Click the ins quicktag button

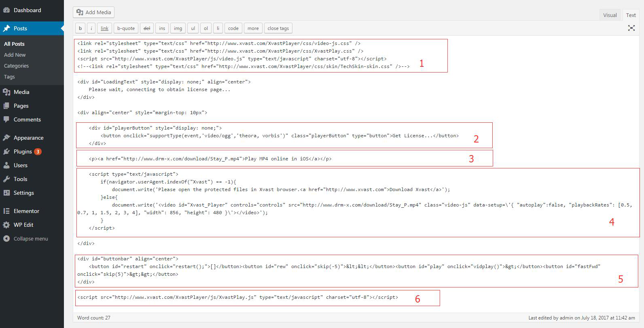click(x=162, y=28)
